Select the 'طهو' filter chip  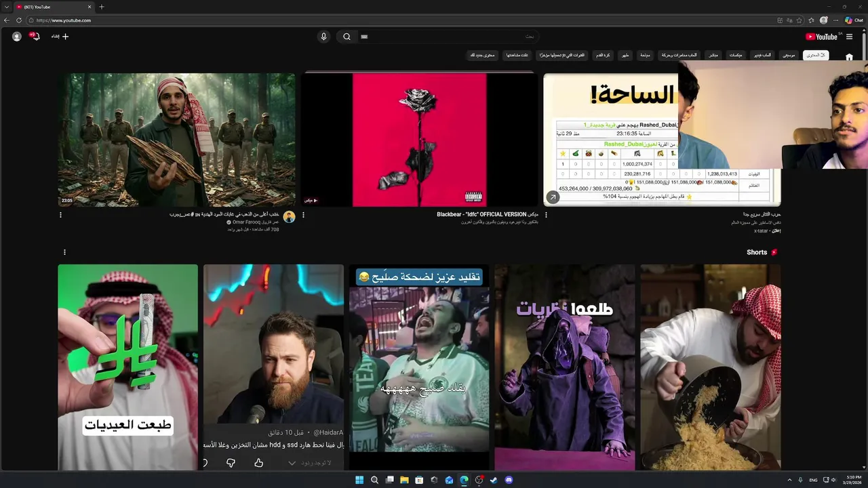click(x=625, y=55)
